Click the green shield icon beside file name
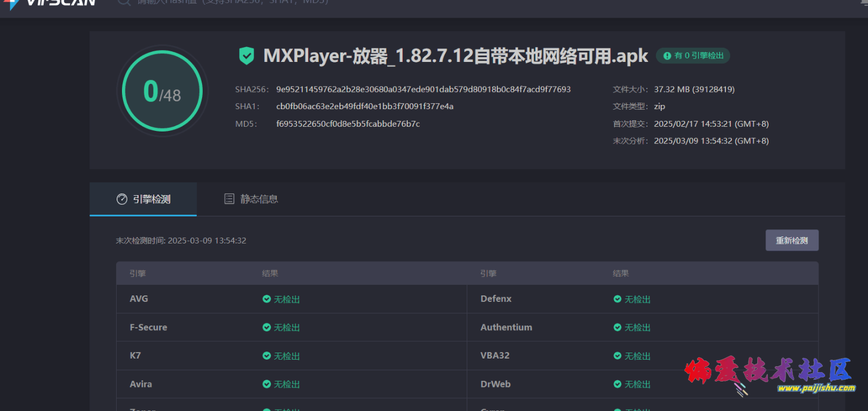Image resolution: width=868 pixels, height=411 pixels. tap(246, 56)
